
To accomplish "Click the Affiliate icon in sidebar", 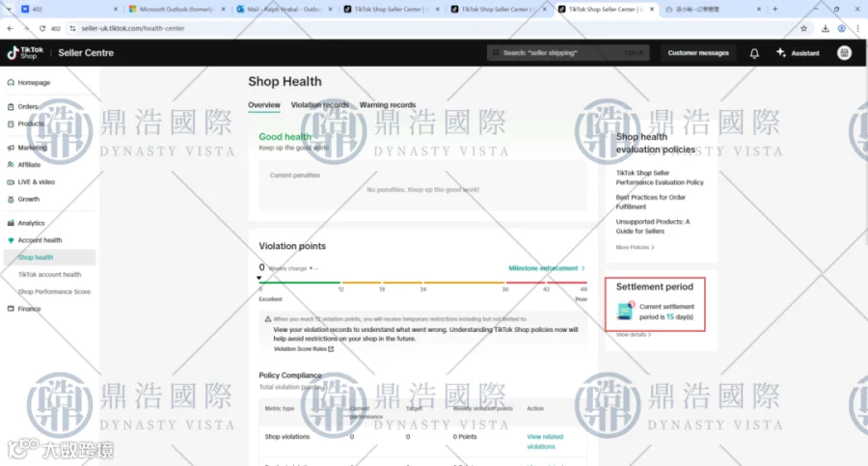I will 11,165.
